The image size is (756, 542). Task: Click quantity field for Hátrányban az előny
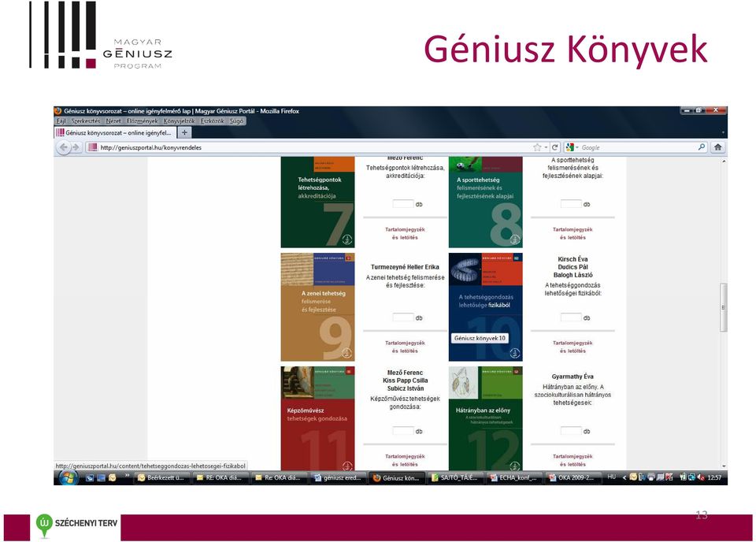(x=571, y=431)
